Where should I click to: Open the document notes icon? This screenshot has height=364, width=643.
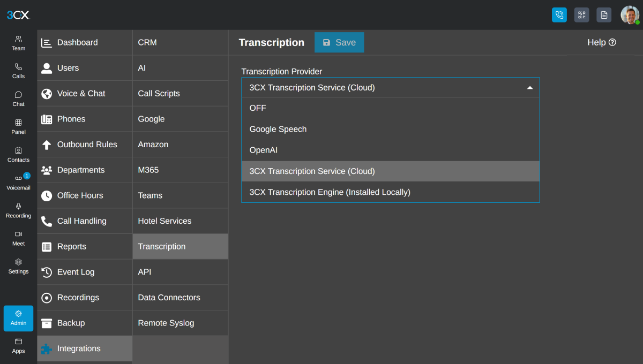tap(604, 15)
